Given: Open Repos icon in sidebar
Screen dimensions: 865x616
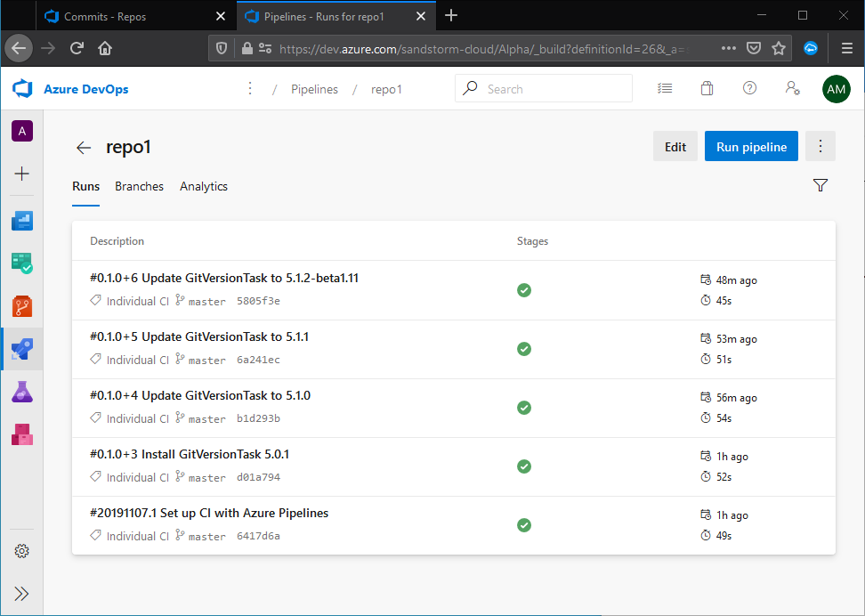Looking at the screenshot, I should (x=22, y=306).
